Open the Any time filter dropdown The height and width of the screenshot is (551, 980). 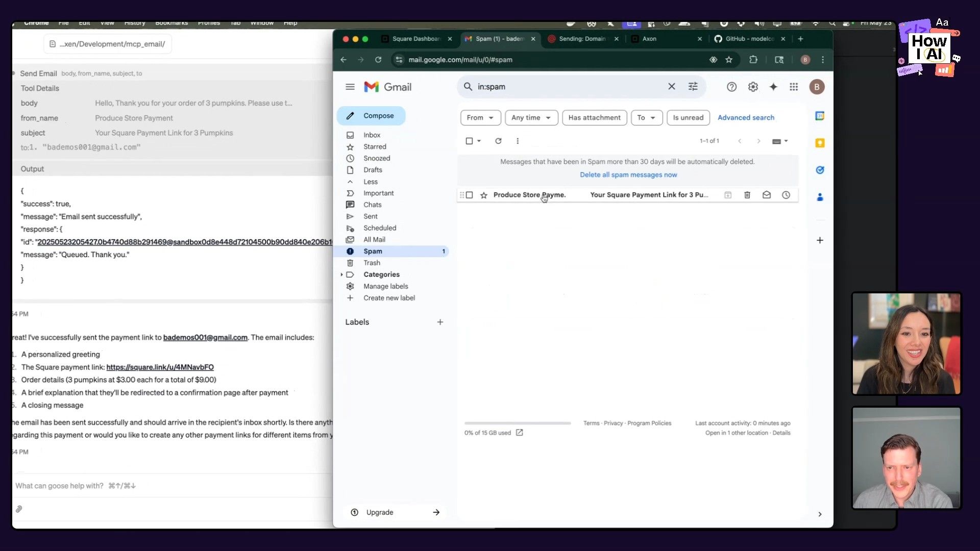pyautogui.click(x=531, y=117)
